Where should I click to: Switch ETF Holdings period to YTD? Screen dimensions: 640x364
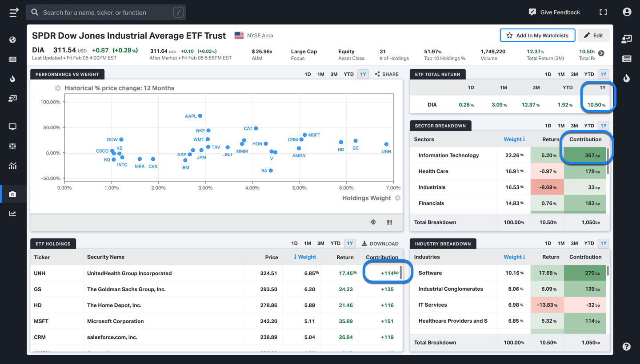click(x=336, y=243)
